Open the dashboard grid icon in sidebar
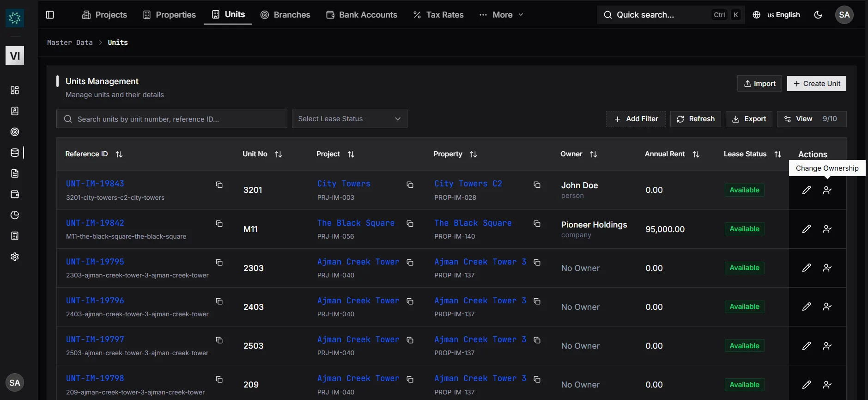This screenshot has height=400, width=868. point(15,90)
